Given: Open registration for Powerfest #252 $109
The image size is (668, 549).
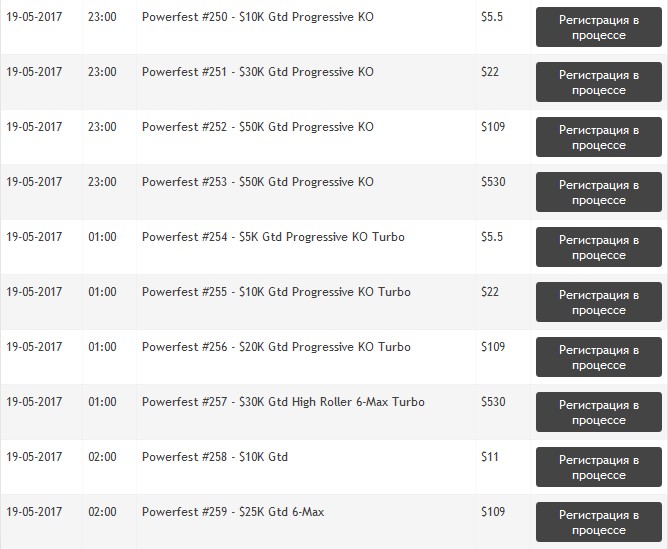Looking at the screenshot, I should click(599, 137).
